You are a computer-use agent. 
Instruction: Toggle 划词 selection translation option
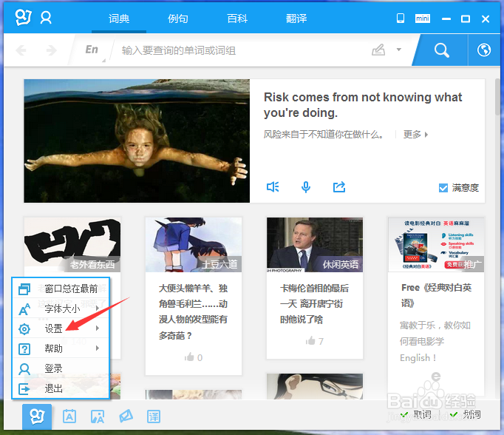(466, 414)
